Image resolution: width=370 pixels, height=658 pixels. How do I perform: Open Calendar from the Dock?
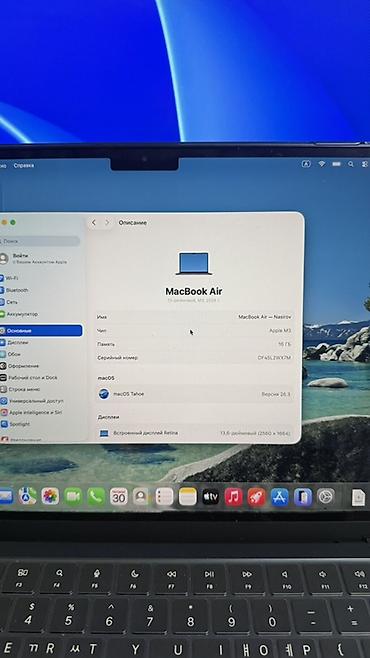click(x=119, y=497)
